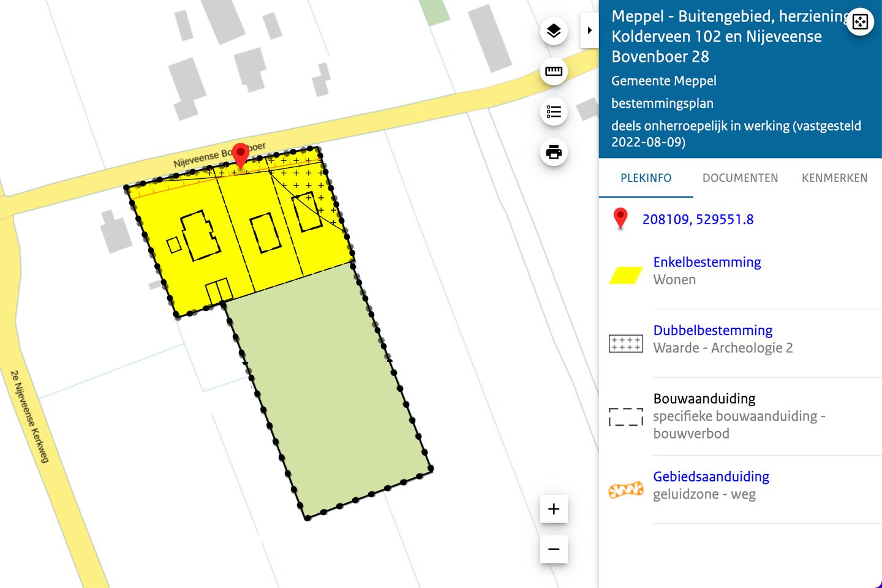The image size is (882, 588).
Task: Follow the Gebiedsaanduiding link
Action: 710,477
